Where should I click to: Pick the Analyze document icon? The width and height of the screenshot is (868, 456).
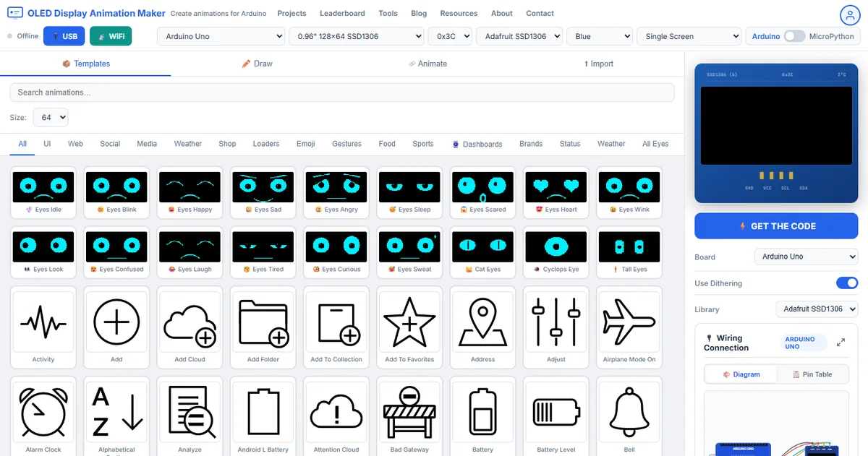coord(190,416)
